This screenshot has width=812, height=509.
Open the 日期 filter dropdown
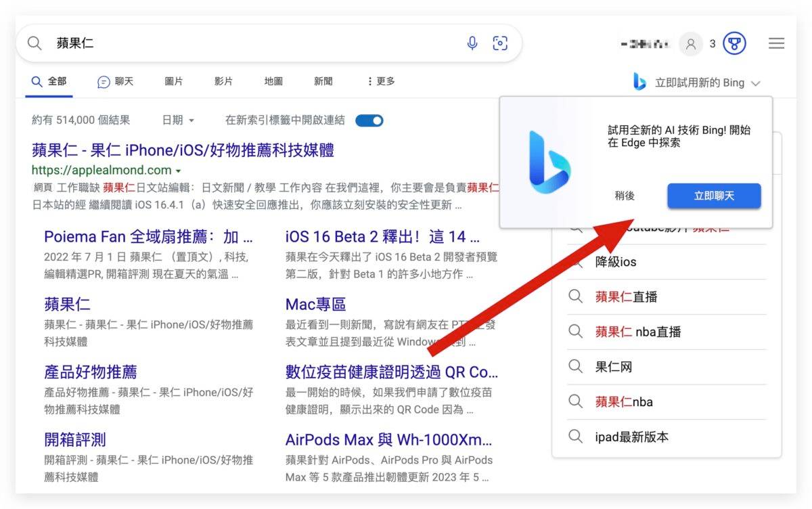(x=178, y=120)
